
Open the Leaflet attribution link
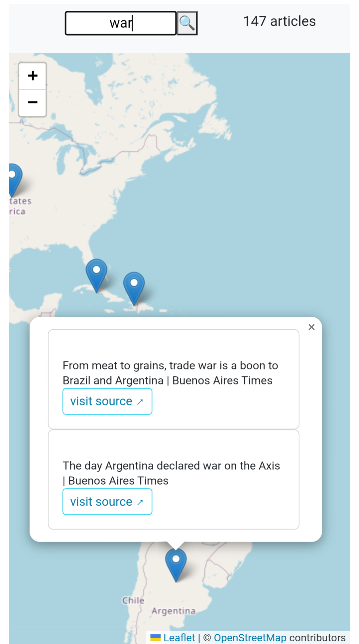pos(179,638)
